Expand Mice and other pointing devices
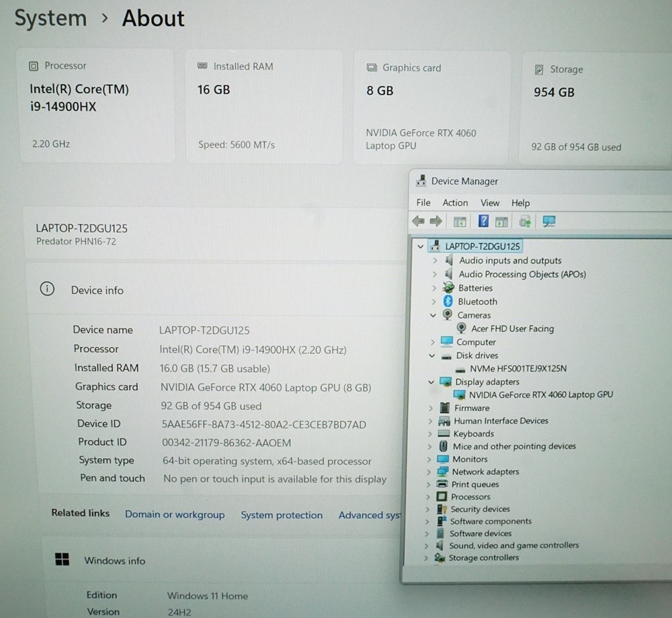 [429, 446]
